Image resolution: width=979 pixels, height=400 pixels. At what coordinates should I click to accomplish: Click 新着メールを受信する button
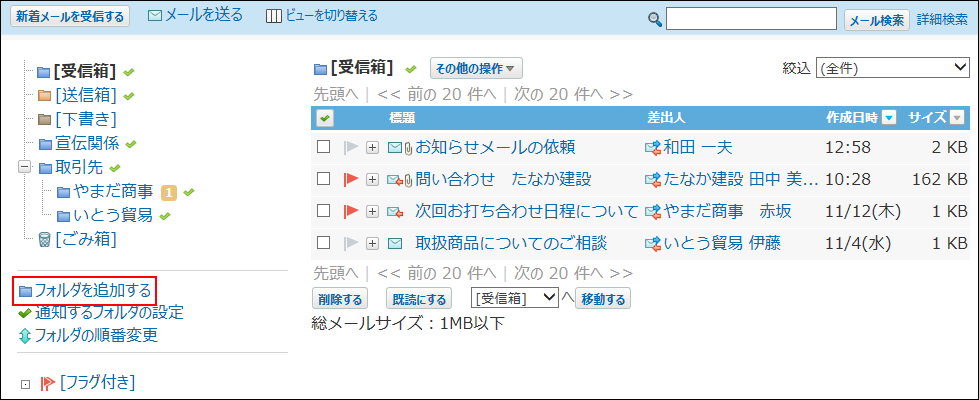pyautogui.click(x=70, y=17)
